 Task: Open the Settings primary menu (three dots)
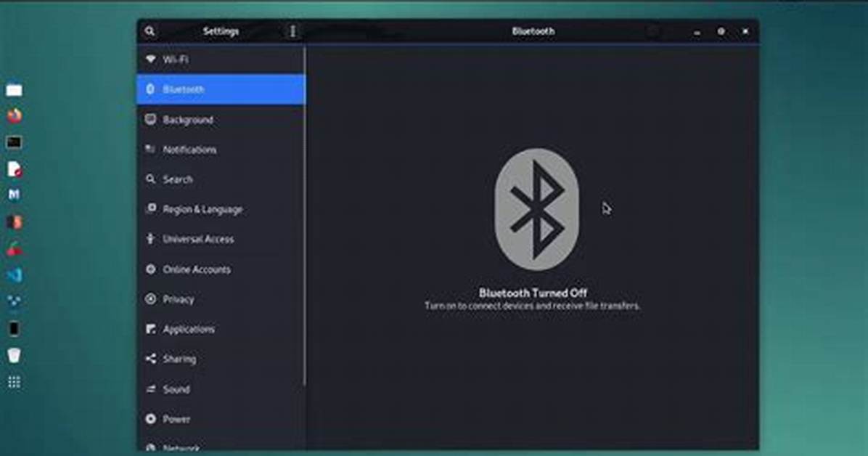292,31
